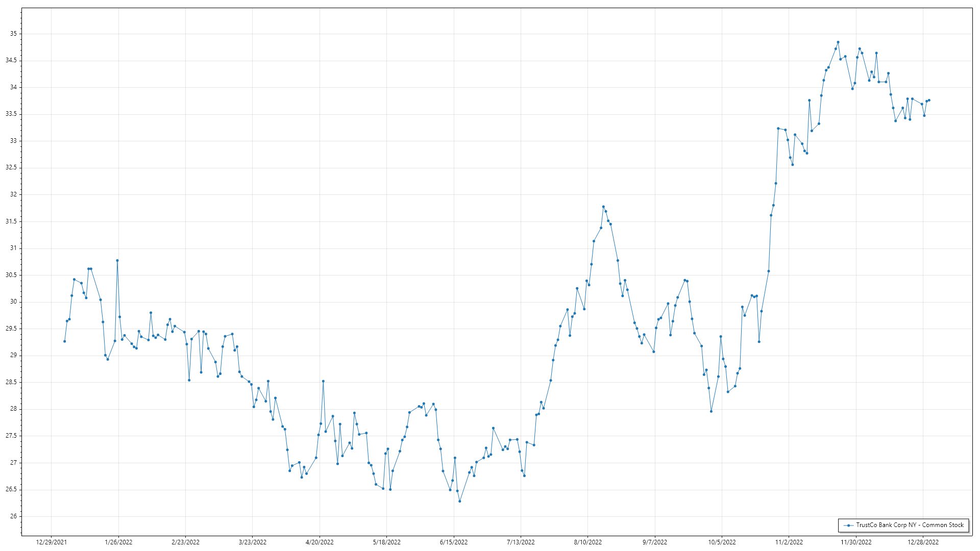Click the first data point of the line
980x551 pixels.
[64, 341]
